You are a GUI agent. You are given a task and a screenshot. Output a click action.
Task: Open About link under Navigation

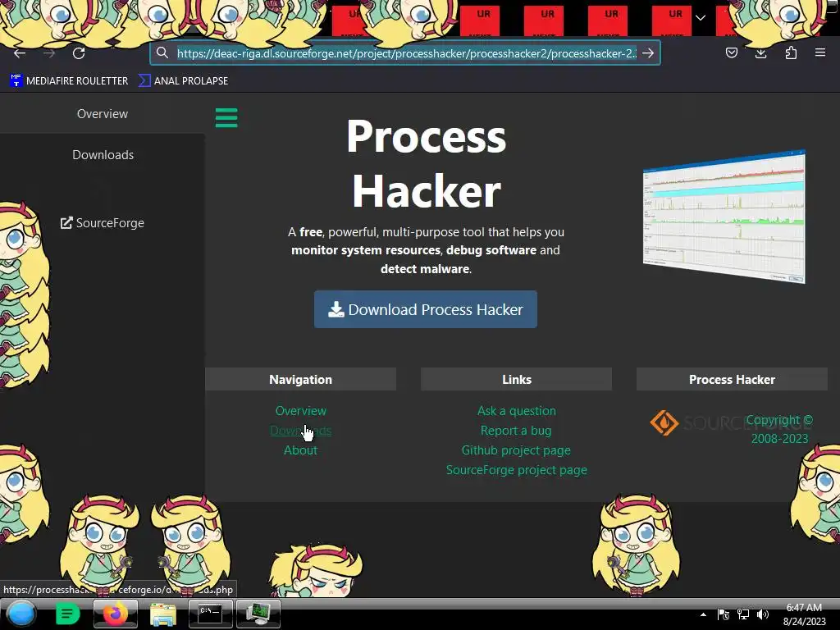point(300,450)
